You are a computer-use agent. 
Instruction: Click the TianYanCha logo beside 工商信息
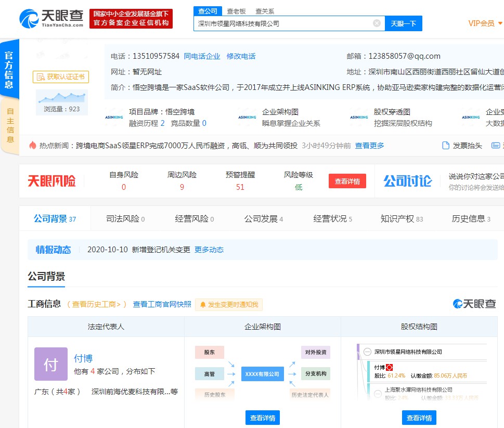click(x=474, y=304)
